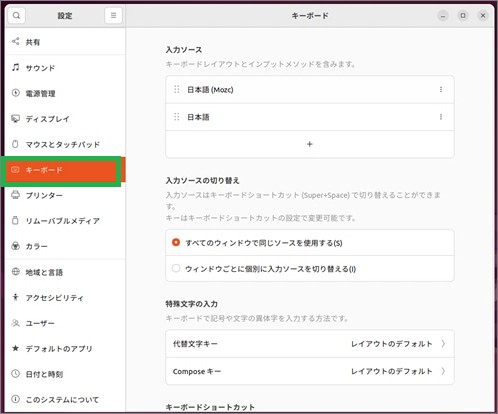Click the users icon beside ユーザー
This screenshot has height=414, width=498.
pos(15,323)
